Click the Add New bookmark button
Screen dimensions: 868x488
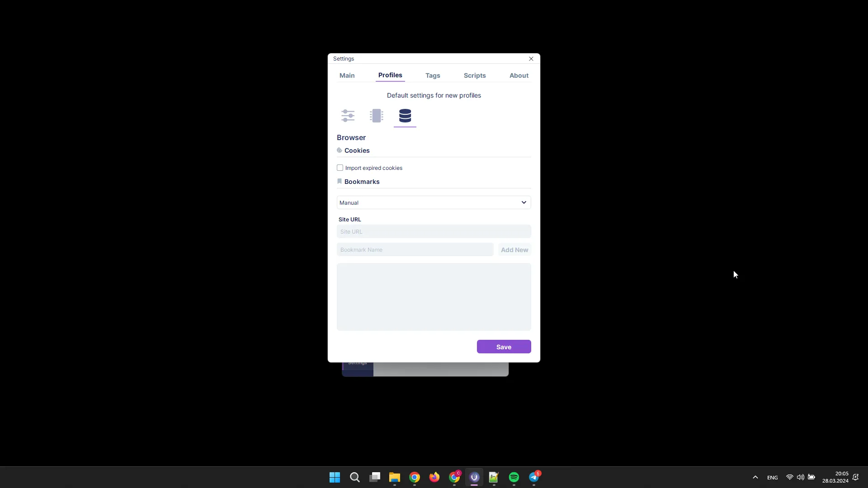pos(514,250)
